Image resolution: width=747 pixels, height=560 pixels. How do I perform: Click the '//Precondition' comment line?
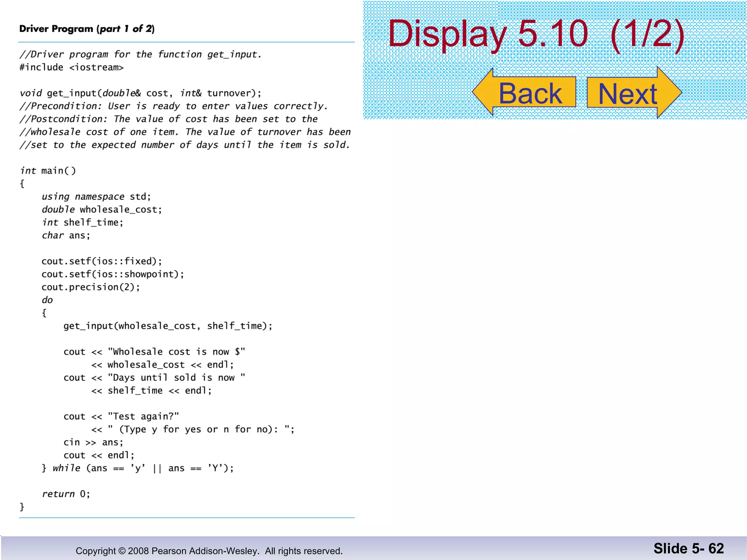point(174,106)
